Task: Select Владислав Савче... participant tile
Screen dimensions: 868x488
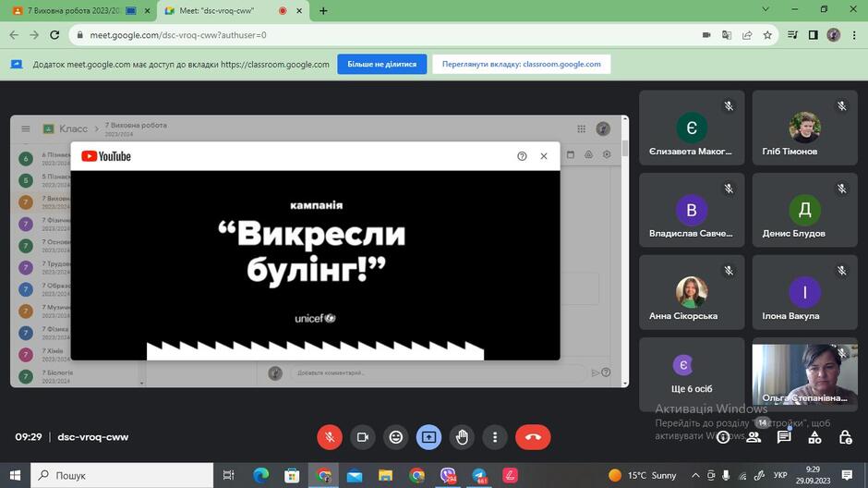Action: [x=692, y=210]
